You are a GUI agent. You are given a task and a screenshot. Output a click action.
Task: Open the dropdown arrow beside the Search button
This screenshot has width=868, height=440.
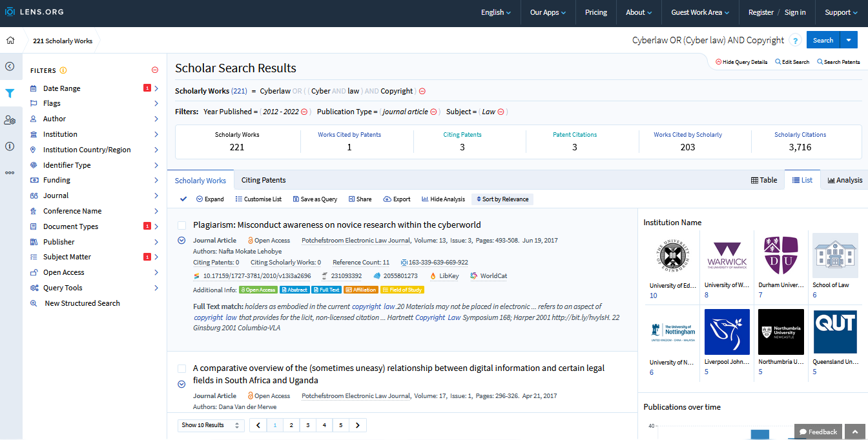click(x=849, y=40)
